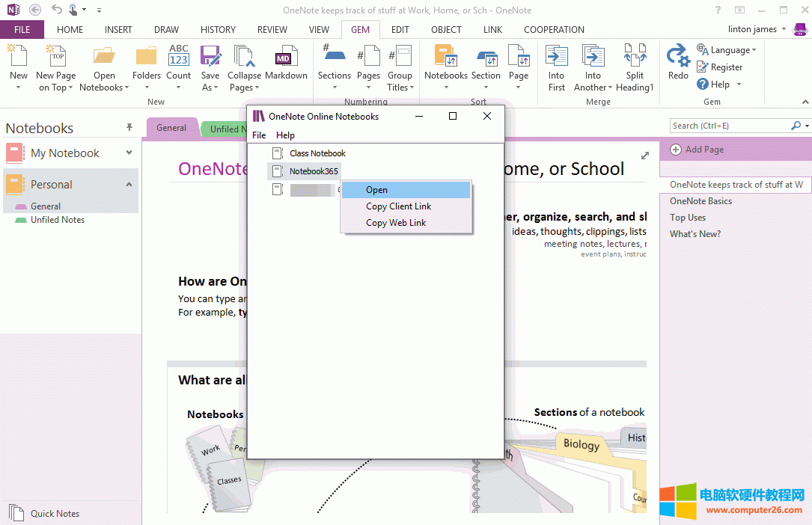Click the Redo icon in Gem group
This screenshot has height=525, width=812.
[x=678, y=58]
